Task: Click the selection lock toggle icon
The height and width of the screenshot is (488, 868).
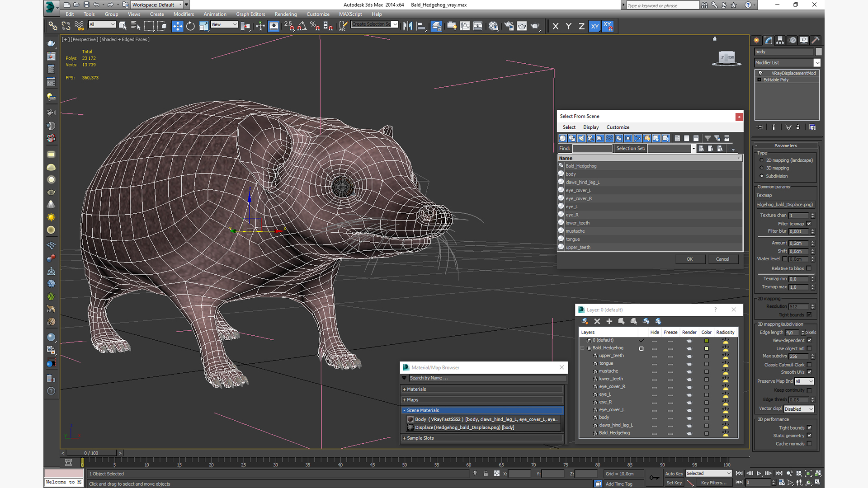Action: click(486, 474)
